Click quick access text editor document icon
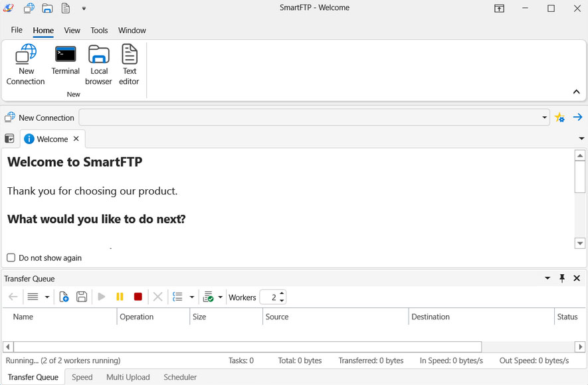This screenshot has width=588, height=385. coord(66,8)
